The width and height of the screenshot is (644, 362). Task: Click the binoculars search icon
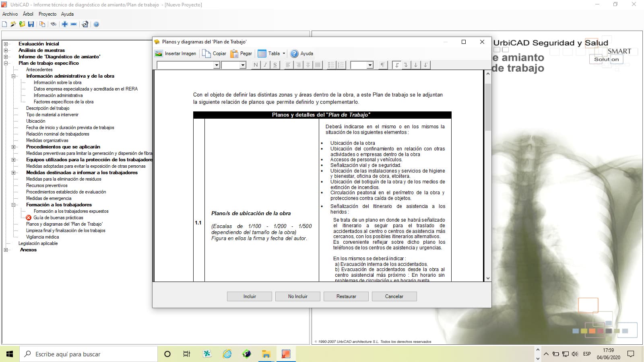point(54,25)
